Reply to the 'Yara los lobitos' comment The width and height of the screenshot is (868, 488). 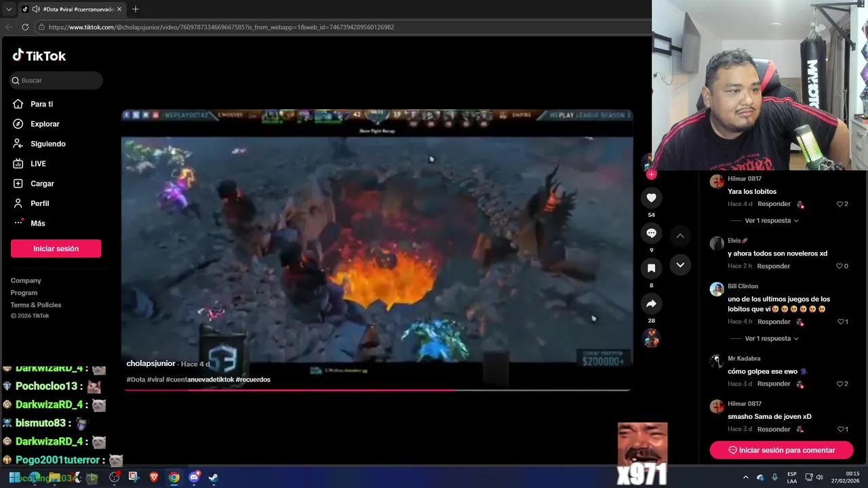(x=774, y=204)
